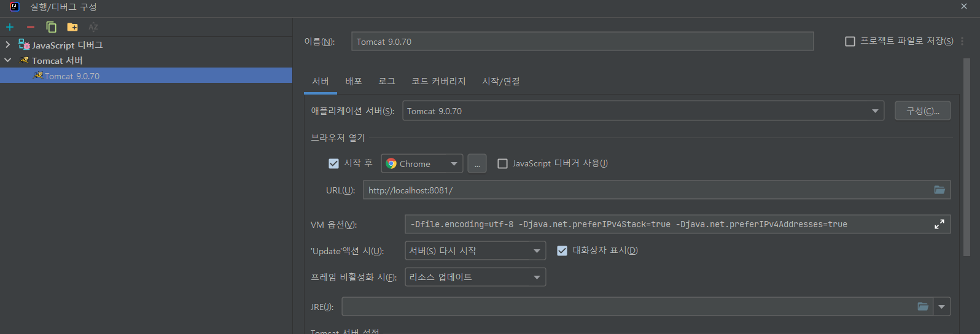This screenshot has height=334, width=980.
Task: Expand the JavaScript 디버그 tree node
Action: point(7,45)
